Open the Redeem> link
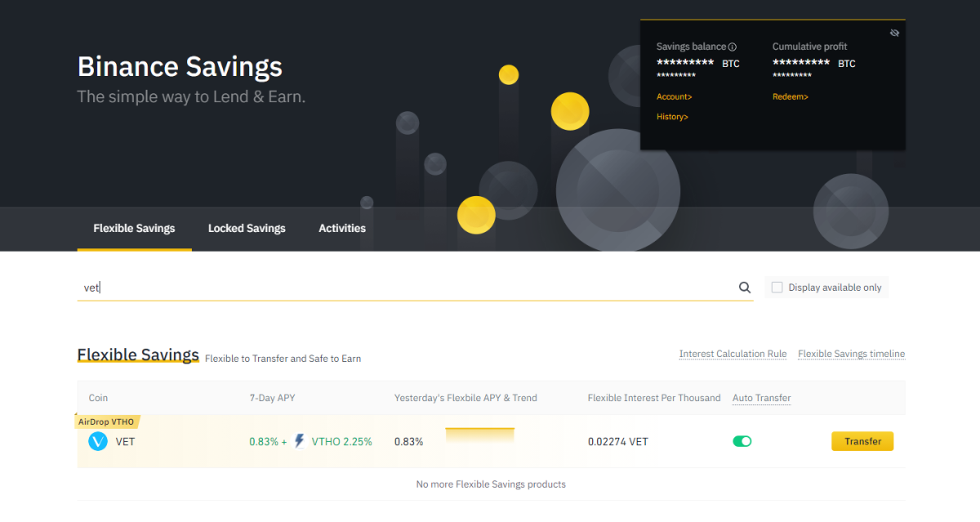 pos(791,97)
